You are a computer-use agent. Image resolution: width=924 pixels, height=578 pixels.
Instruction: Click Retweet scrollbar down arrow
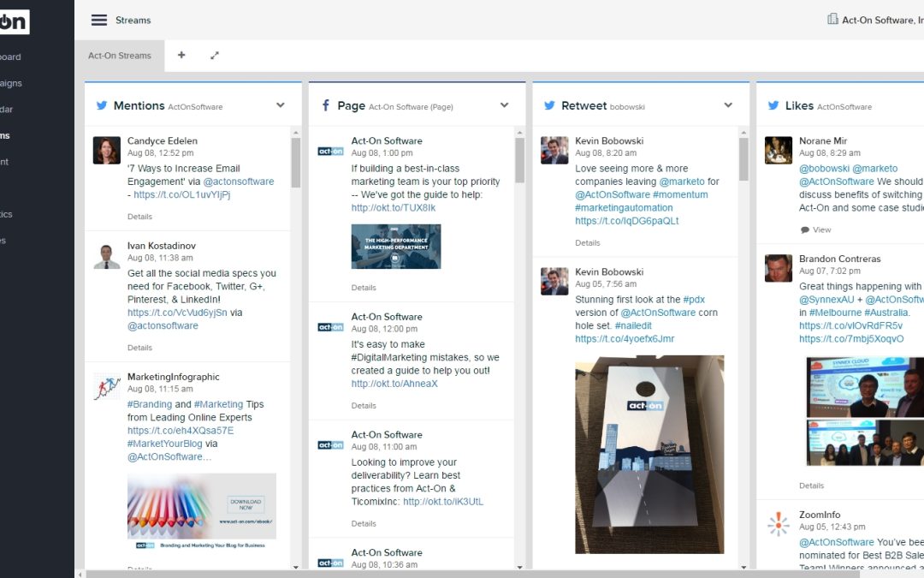(x=743, y=567)
